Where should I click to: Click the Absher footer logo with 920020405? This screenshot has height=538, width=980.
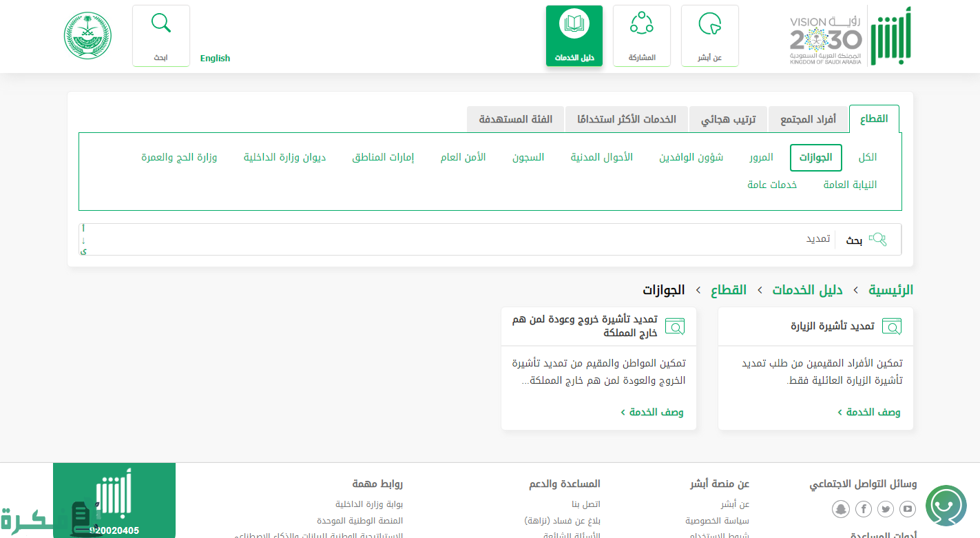click(114, 501)
